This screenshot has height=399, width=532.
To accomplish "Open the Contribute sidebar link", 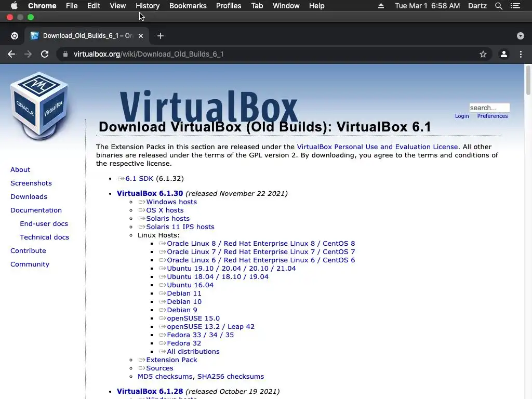I will [x=28, y=251].
